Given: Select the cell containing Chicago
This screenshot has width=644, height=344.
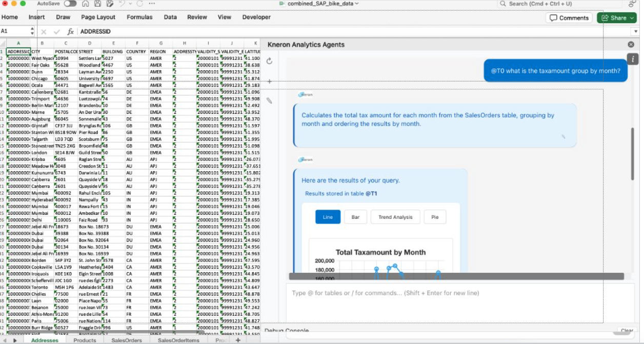Looking at the screenshot, I should pyautogui.click(x=43, y=78).
